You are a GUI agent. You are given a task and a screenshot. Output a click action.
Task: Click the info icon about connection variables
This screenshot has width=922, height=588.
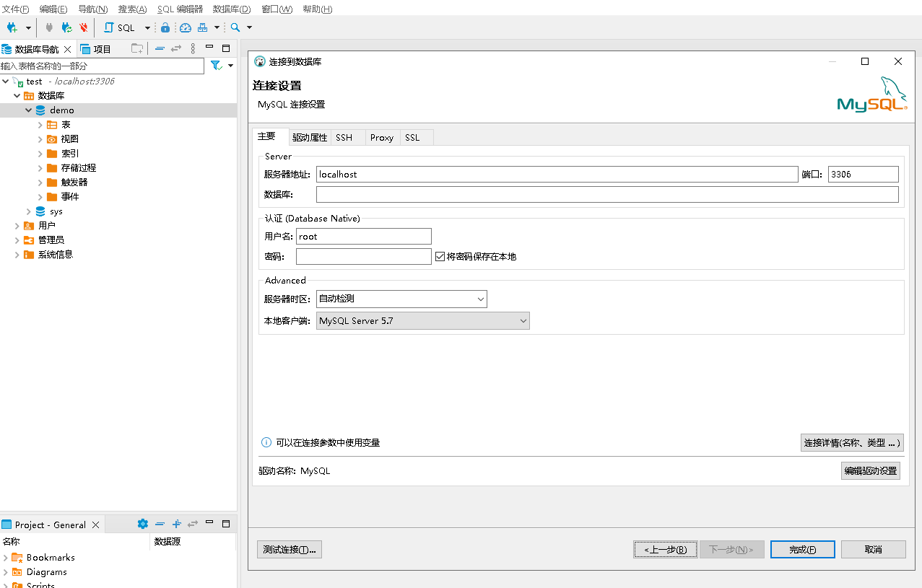(x=266, y=442)
